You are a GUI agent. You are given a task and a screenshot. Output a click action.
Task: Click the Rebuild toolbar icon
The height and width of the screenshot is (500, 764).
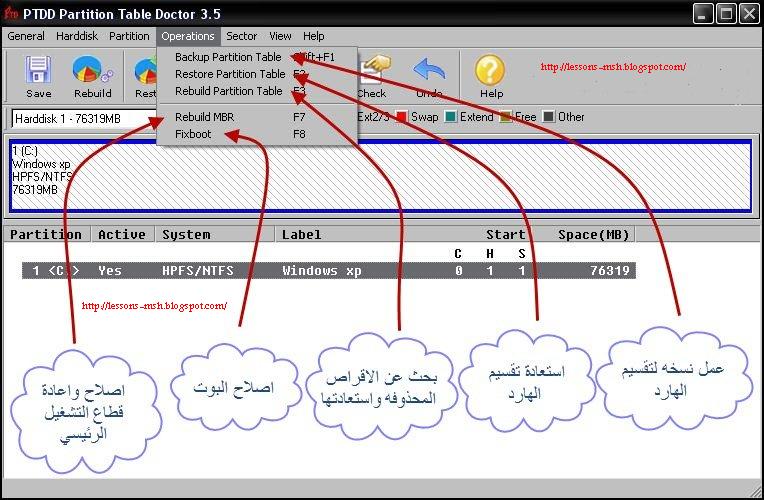(x=93, y=71)
